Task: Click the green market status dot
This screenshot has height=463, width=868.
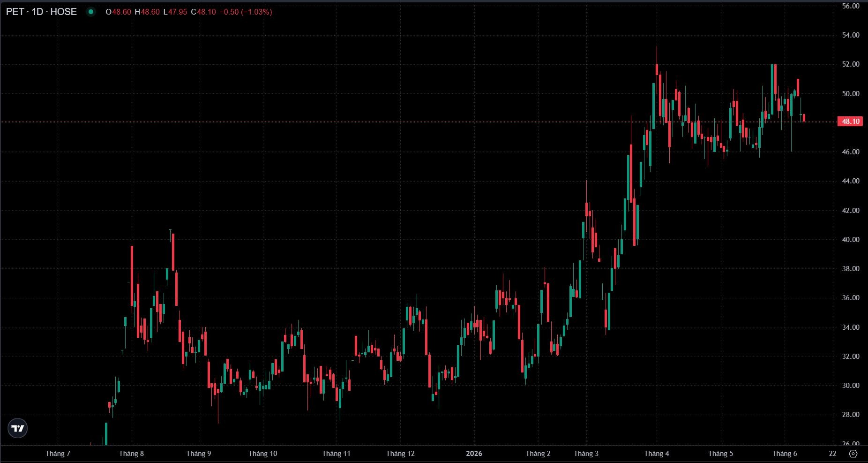Action: [91, 12]
